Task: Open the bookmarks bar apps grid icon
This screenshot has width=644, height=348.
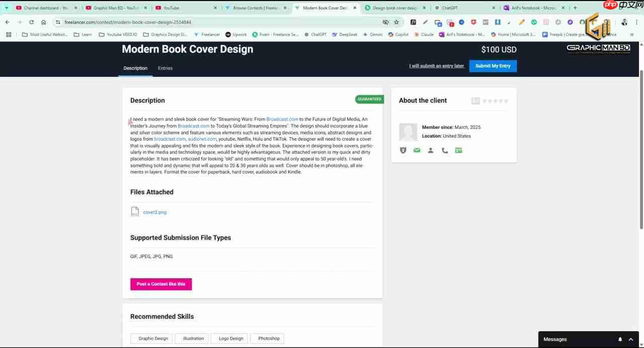Action: pyautogui.click(x=9, y=35)
